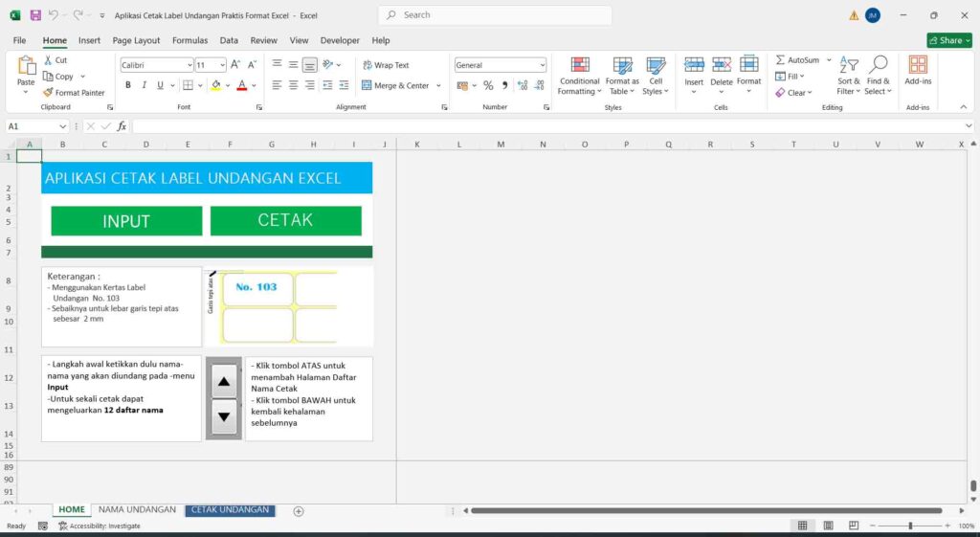Increase font size with large A icon

[235, 64]
